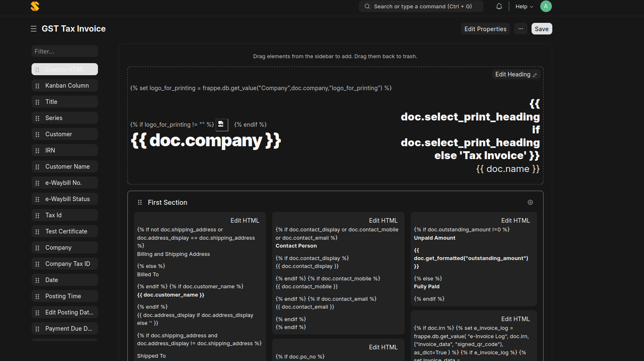Image resolution: width=644 pixels, height=361 pixels.
Task: Select the Customer Name sidebar field
Action: 67,167
